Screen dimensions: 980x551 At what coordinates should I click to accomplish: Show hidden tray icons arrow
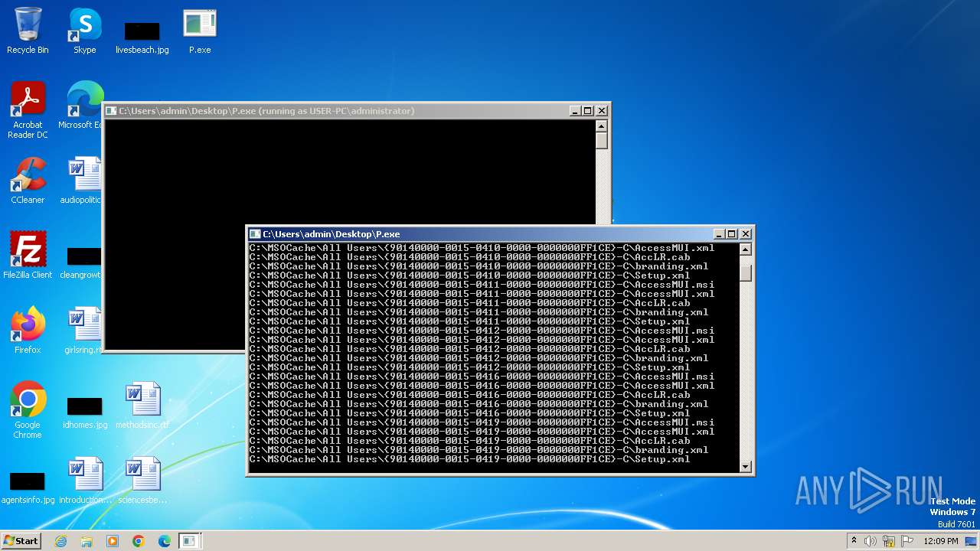854,541
